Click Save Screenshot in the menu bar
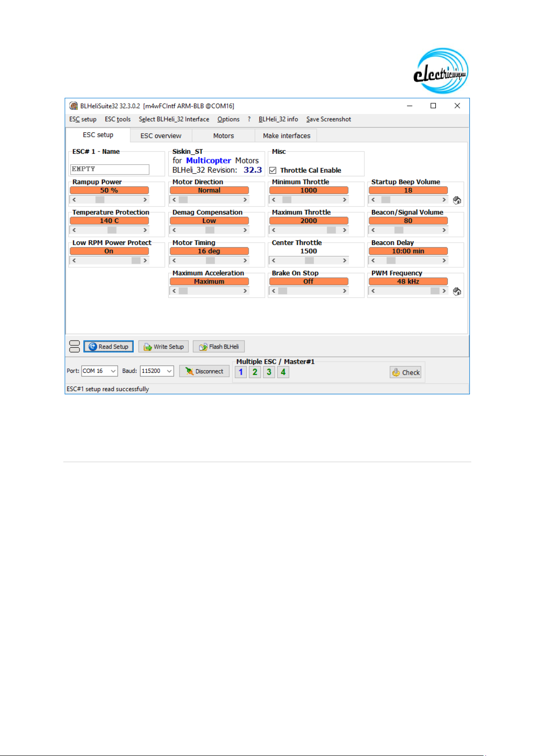Image resolution: width=535 pixels, height=756 pixels. [329, 119]
